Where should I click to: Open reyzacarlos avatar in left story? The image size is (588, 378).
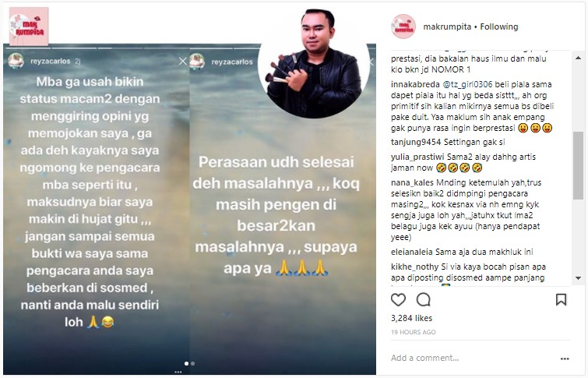(16, 61)
